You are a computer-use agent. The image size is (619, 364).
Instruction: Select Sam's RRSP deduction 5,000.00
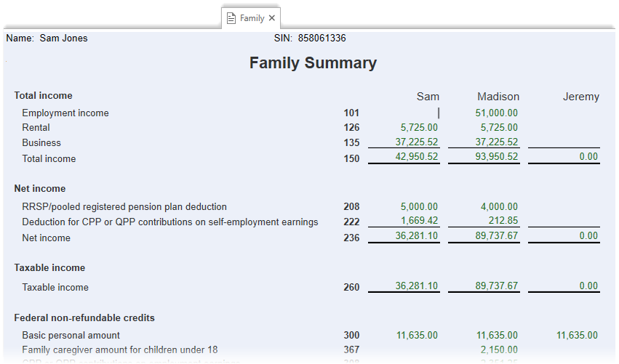pos(419,207)
